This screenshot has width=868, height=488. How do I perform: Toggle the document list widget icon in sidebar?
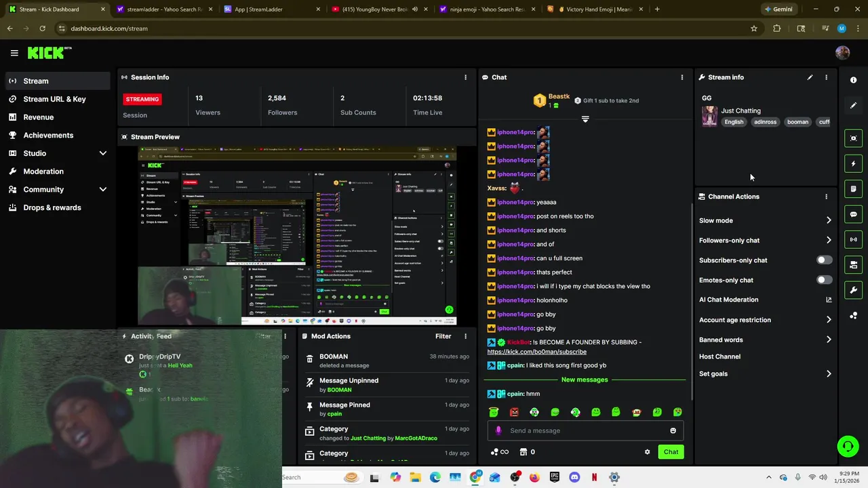(853, 188)
